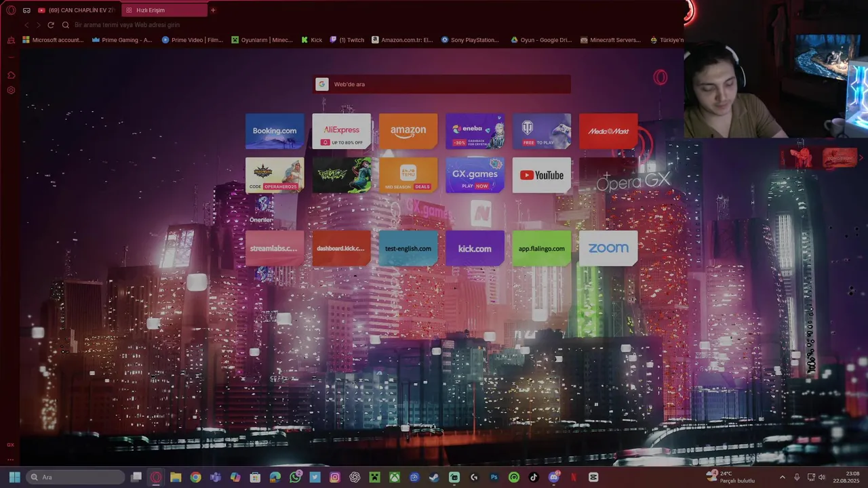Click the Web'de ara search field
This screenshot has width=868, height=488.
[x=442, y=84]
